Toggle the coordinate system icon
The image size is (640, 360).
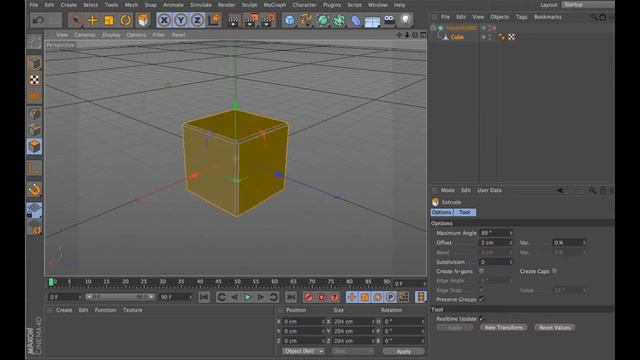tap(214, 20)
